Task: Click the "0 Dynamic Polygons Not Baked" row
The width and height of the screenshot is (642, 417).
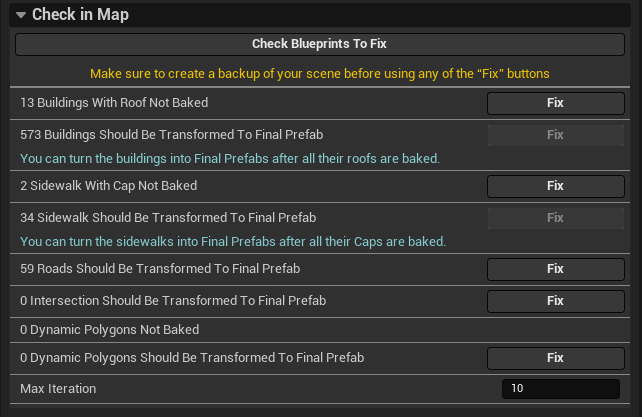Action: pyautogui.click(x=109, y=329)
